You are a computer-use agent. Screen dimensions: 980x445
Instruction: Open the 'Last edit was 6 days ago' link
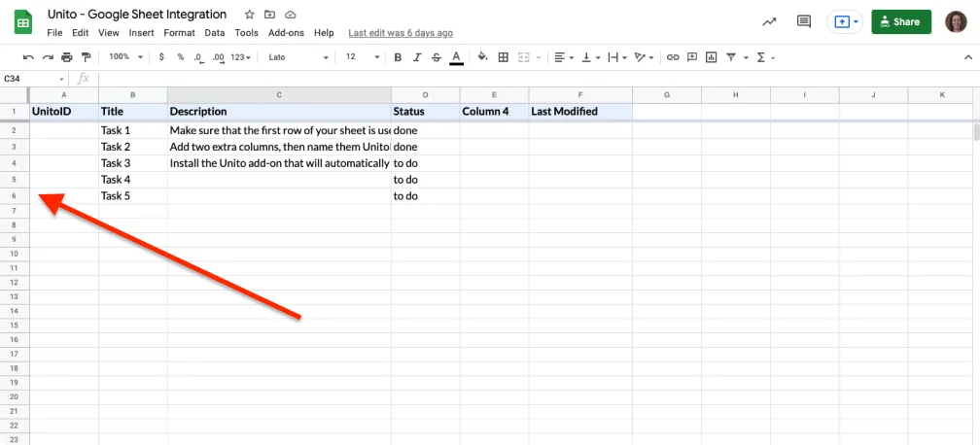coord(400,33)
